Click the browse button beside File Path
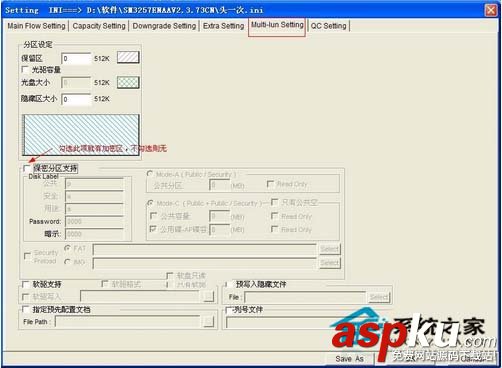The width and height of the screenshot is (502, 368). click(x=209, y=322)
